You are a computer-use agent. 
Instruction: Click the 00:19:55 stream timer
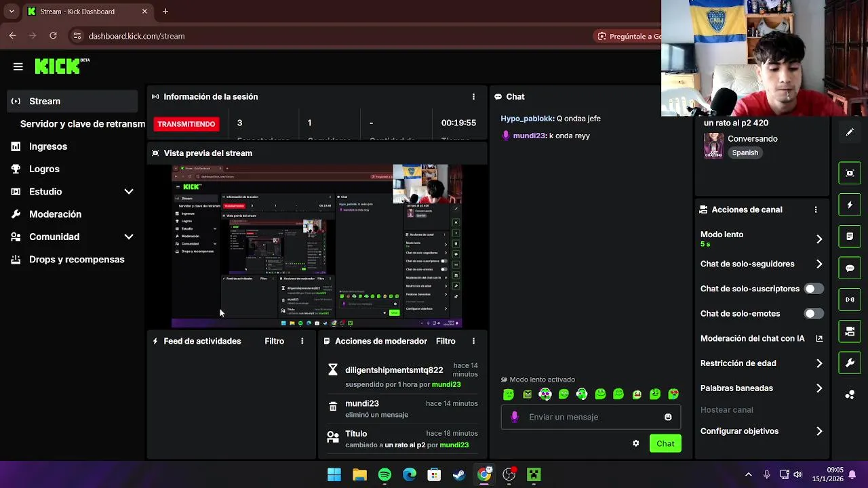458,123
